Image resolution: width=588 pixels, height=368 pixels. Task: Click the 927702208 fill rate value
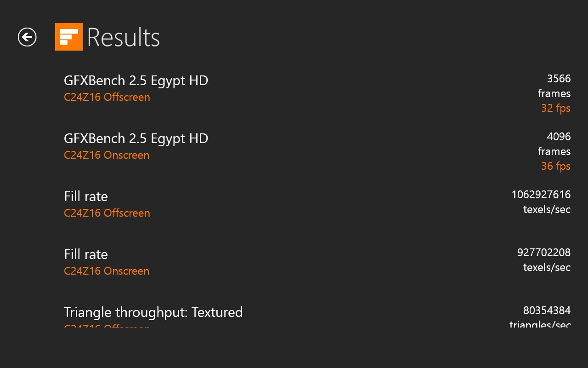(543, 253)
